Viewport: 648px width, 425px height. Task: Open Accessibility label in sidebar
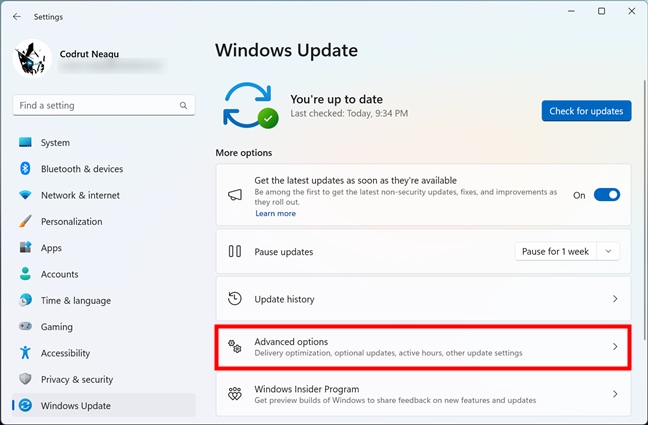tap(65, 353)
